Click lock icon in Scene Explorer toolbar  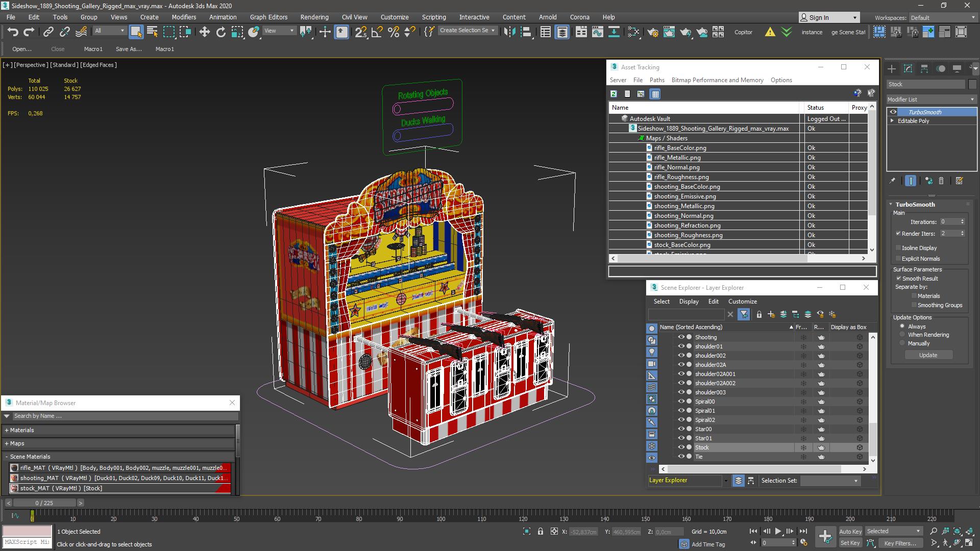[759, 314]
